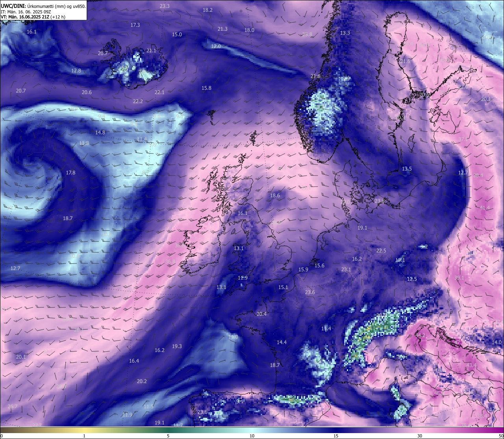
Task: Click the 22.1 value label
Action: click(x=159, y=92)
